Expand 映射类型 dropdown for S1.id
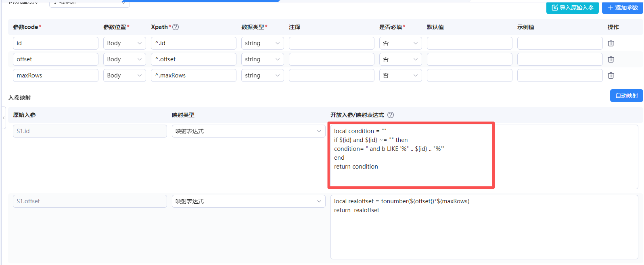The image size is (644, 265). (x=248, y=131)
